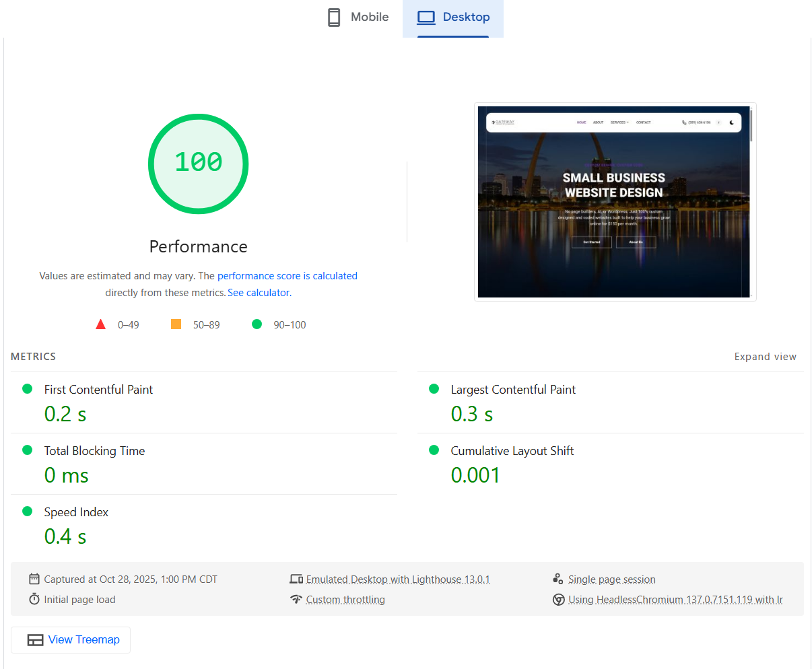Click the device icon beside Emulated Desktop
The height and width of the screenshot is (669, 812).
tap(296, 579)
